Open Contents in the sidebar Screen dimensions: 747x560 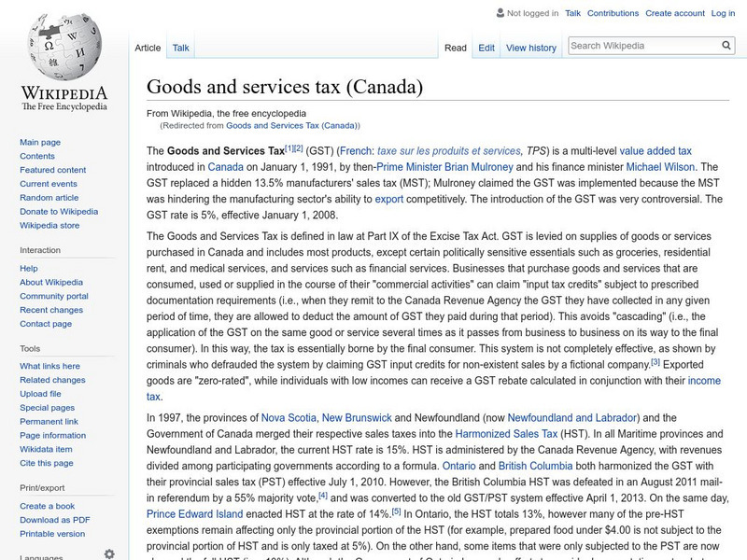point(37,156)
